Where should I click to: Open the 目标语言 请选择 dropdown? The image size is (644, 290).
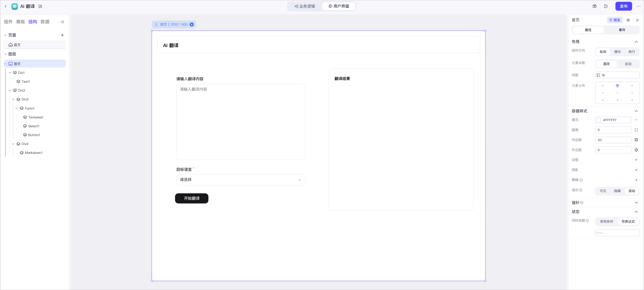click(241, 180)
